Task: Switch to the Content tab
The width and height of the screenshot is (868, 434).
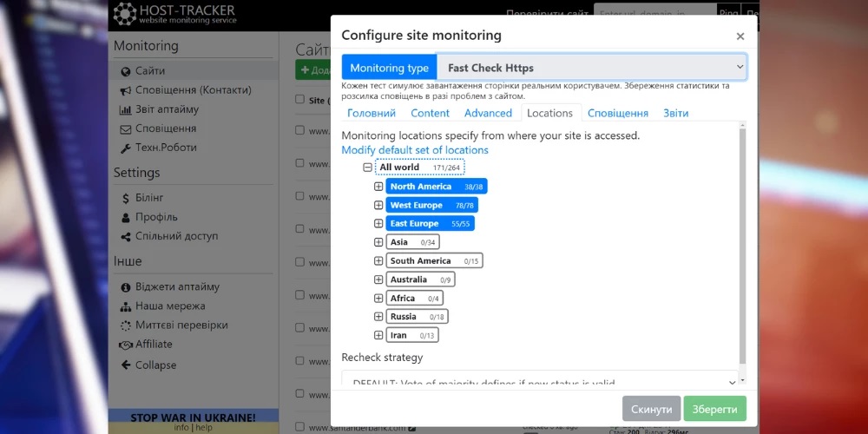Action: (x=430, y=113)
